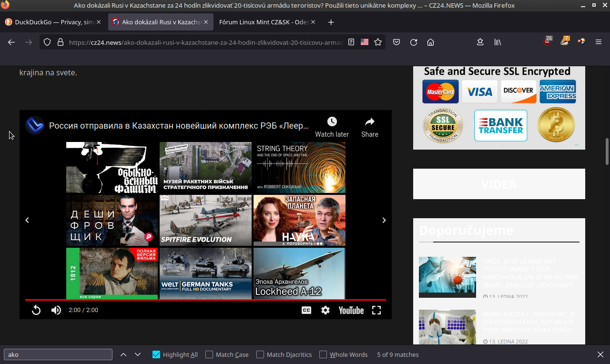Jump to next find match arrow
This screenshot has width=610, height=364.
pos(138,354)
